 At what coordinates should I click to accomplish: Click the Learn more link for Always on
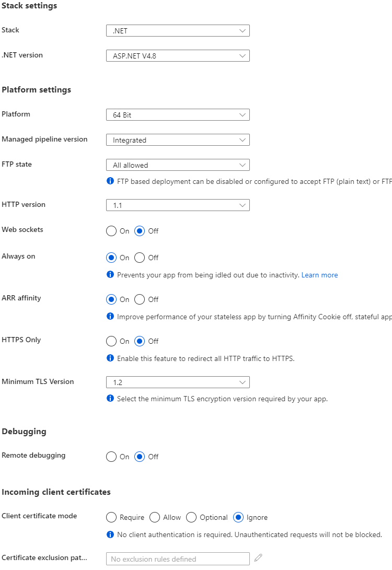coord(319,274)
